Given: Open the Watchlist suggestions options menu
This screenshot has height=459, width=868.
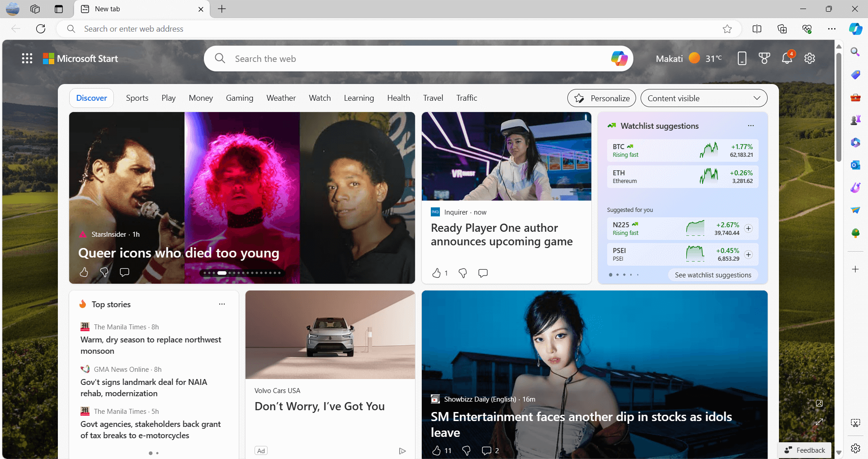Looking at the screenshot, I should (751, 126).
